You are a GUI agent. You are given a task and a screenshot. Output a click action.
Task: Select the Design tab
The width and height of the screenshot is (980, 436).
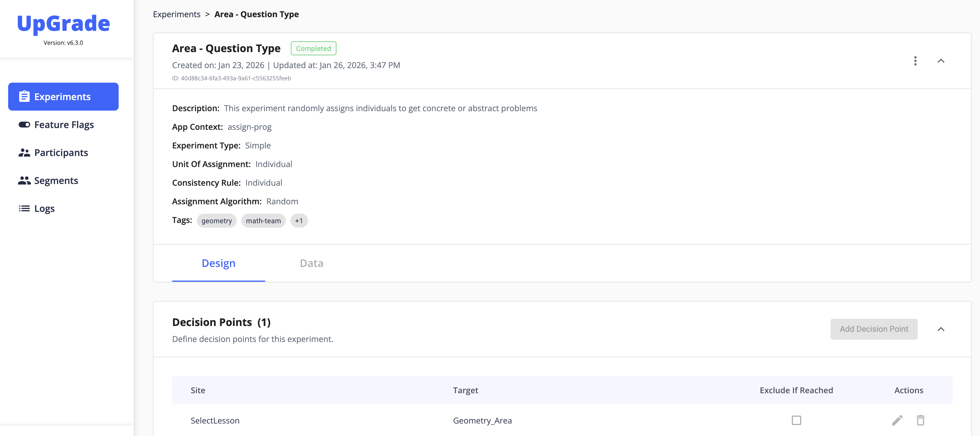pos(218,263)
